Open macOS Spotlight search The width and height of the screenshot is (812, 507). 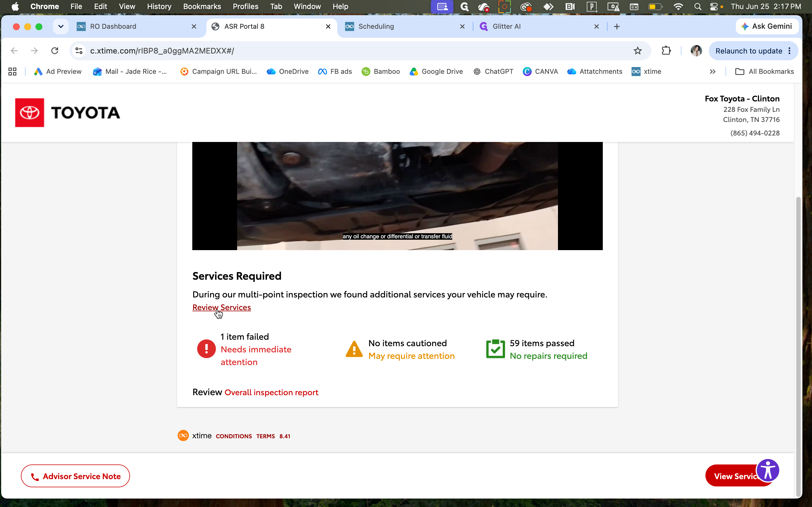point(698,6)
